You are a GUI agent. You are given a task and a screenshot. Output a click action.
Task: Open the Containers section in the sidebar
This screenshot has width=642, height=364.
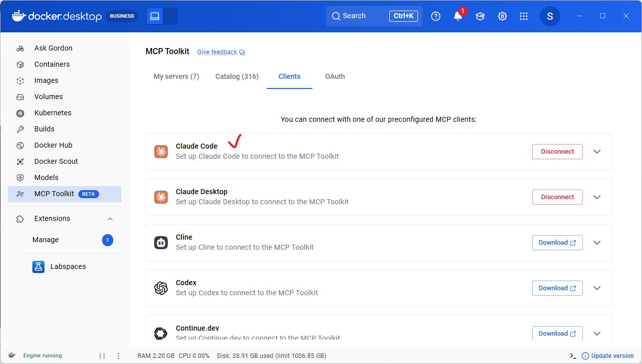52,64
